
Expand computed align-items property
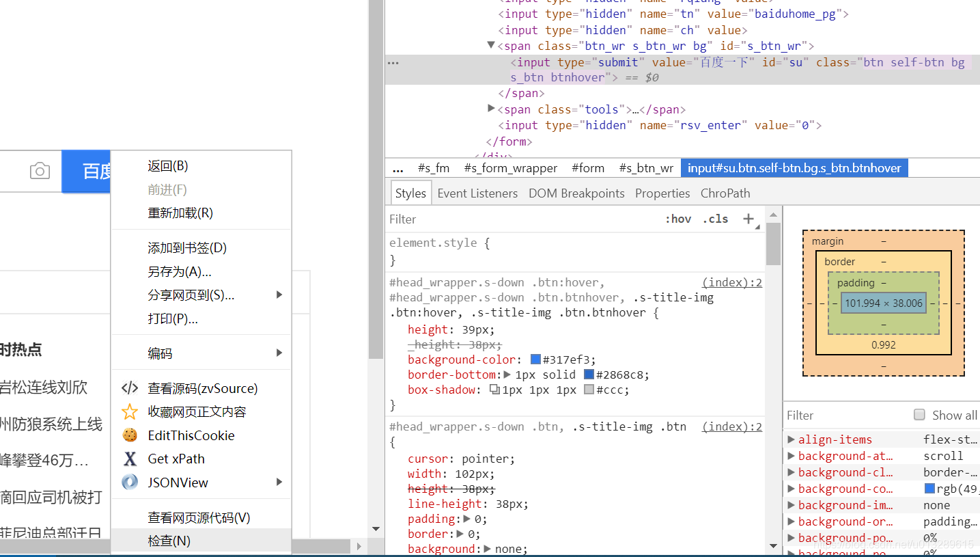pyautogui.click(x=791, y=439)
